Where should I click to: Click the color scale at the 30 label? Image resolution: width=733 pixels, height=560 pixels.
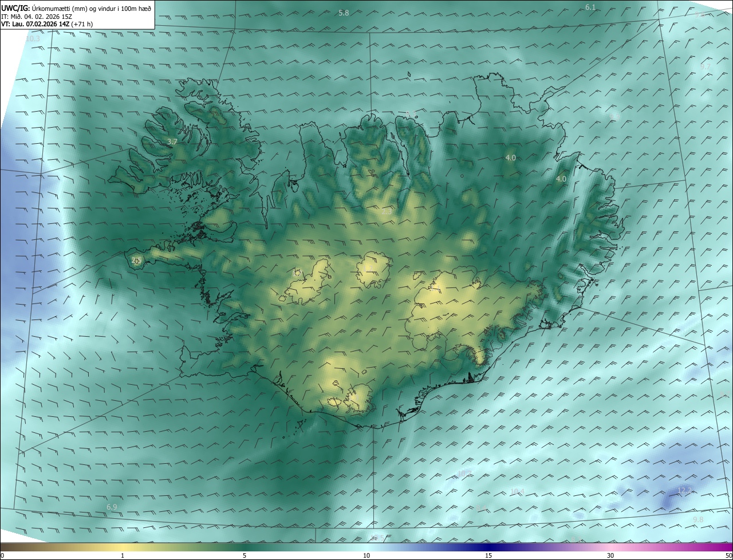(x=610, y=555)
